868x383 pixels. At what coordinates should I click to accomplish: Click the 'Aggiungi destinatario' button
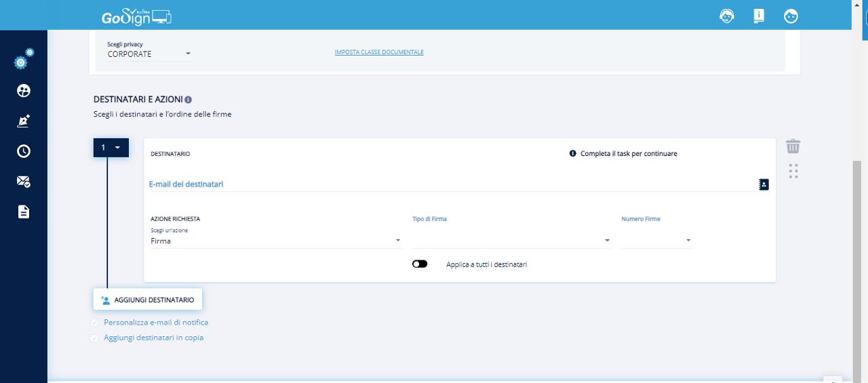147,300
